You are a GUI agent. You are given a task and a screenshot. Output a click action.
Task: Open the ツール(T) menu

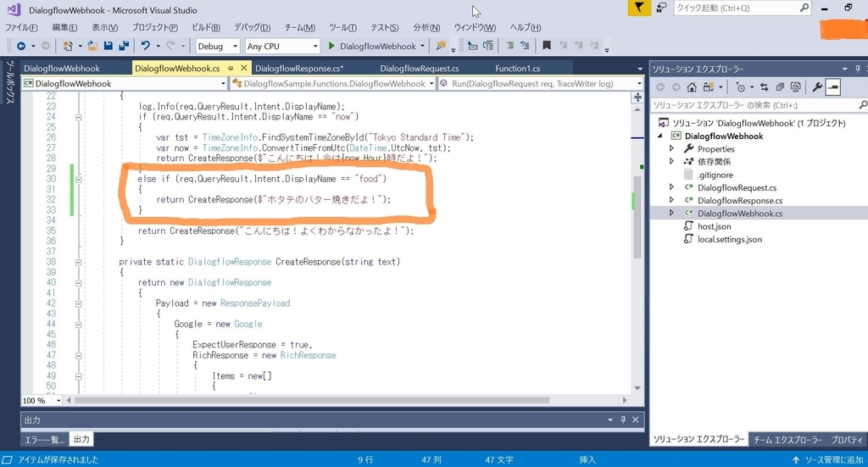point(342,27)
